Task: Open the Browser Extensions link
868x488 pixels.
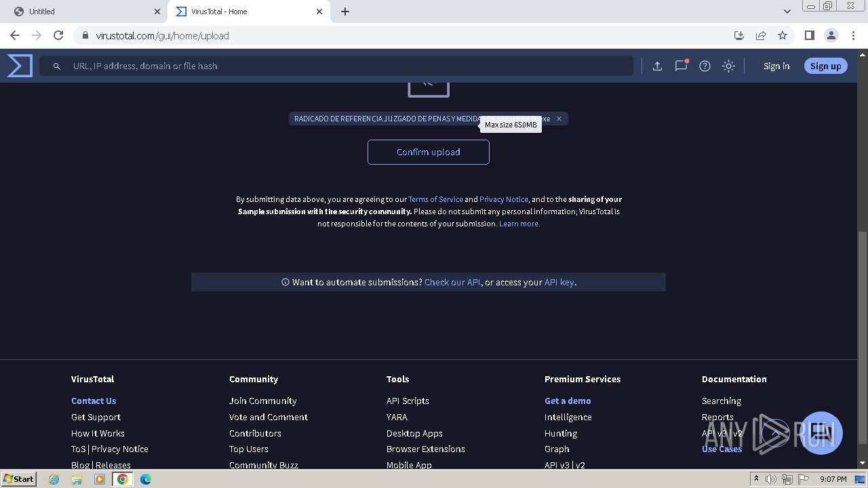Action: (x=426, y=449)
